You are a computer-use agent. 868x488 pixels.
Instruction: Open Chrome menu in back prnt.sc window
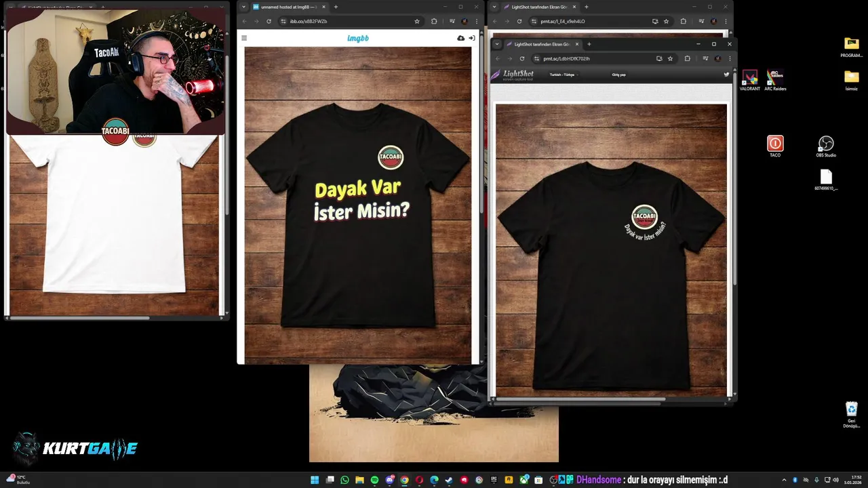click(726, 21)
